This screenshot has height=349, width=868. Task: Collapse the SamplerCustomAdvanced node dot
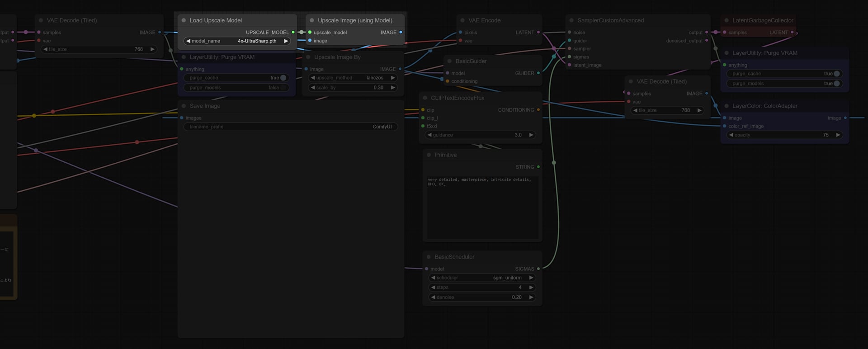571,20
